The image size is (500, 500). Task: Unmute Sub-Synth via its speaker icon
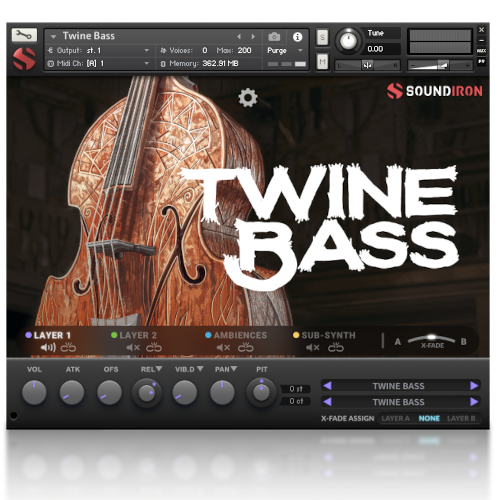[313, 348]
